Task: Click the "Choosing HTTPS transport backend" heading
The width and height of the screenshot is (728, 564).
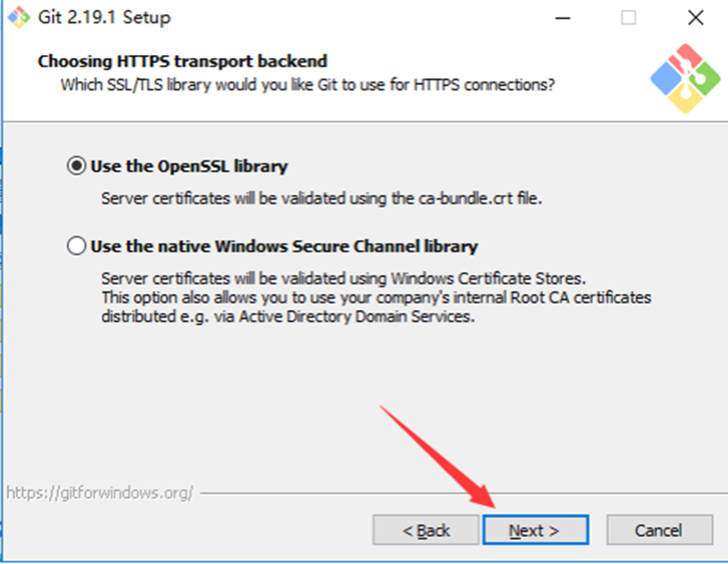Action: click(182, 62)
